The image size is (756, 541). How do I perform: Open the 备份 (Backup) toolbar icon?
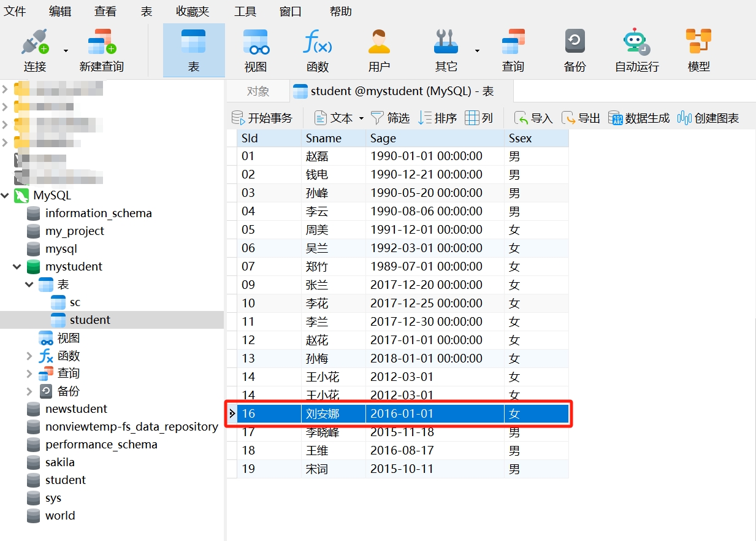[575, 49]
